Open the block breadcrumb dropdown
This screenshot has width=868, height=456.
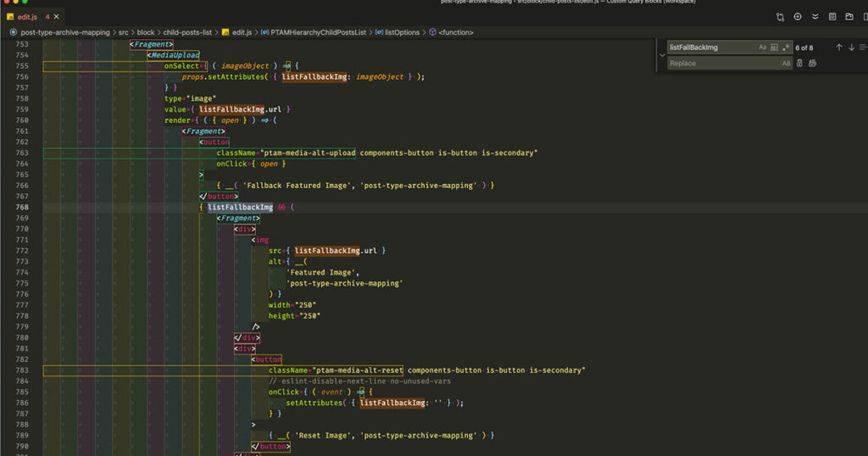[146, 33]
